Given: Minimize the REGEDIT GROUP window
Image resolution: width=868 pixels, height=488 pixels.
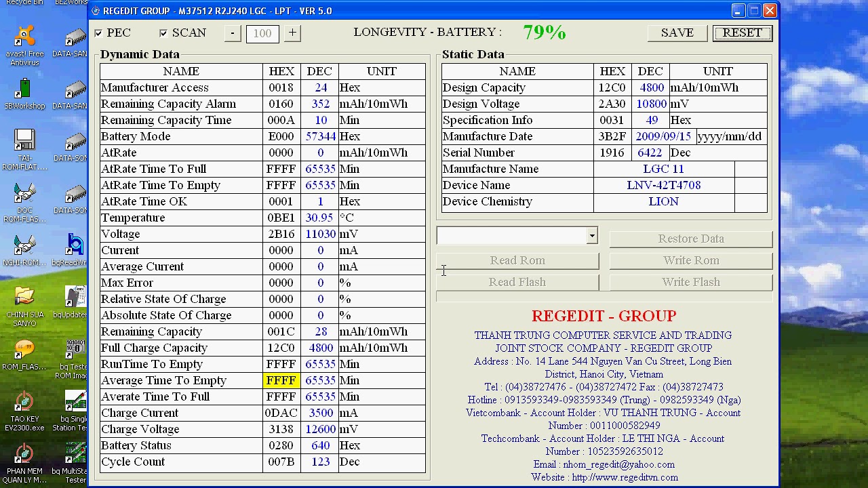Looking at the screenshot, I should click(x=737, y=11).
